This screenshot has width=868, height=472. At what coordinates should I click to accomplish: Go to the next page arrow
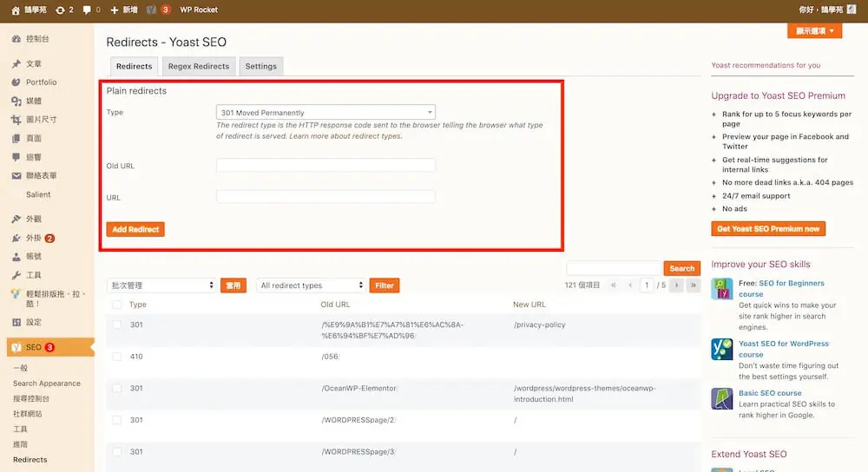click(676, 285)
